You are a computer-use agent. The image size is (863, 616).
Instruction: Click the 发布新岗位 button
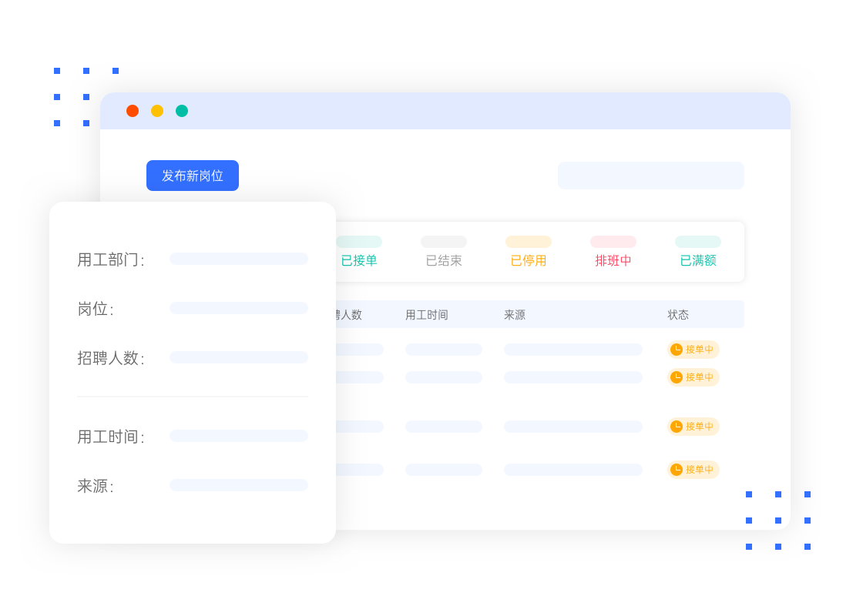pos(193,176)
